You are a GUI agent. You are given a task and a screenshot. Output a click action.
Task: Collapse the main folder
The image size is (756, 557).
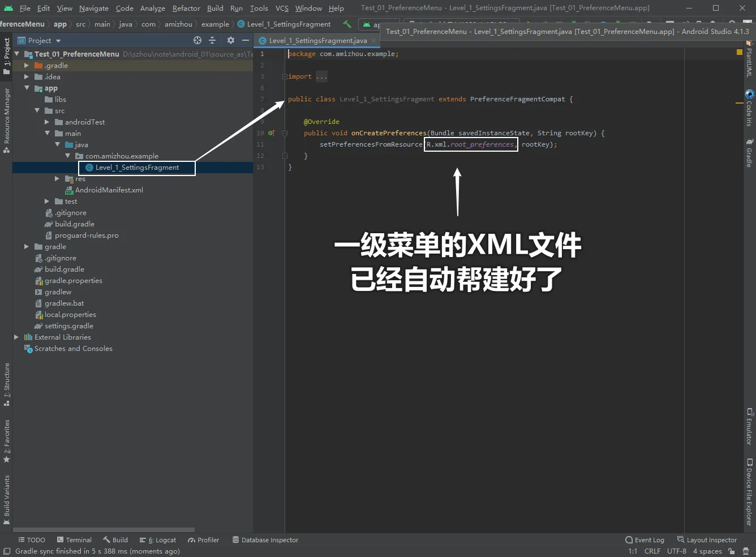[x=47, y=133]
